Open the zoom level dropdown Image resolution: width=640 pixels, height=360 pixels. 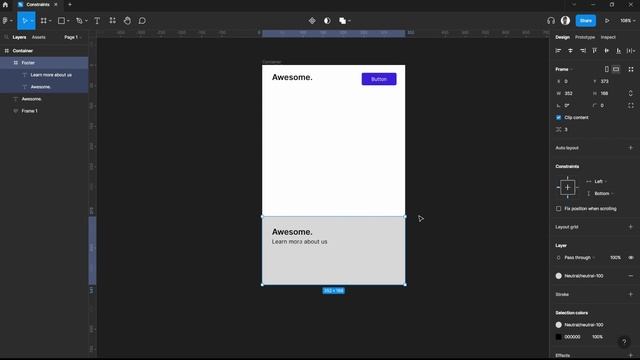tap(627, 20)
